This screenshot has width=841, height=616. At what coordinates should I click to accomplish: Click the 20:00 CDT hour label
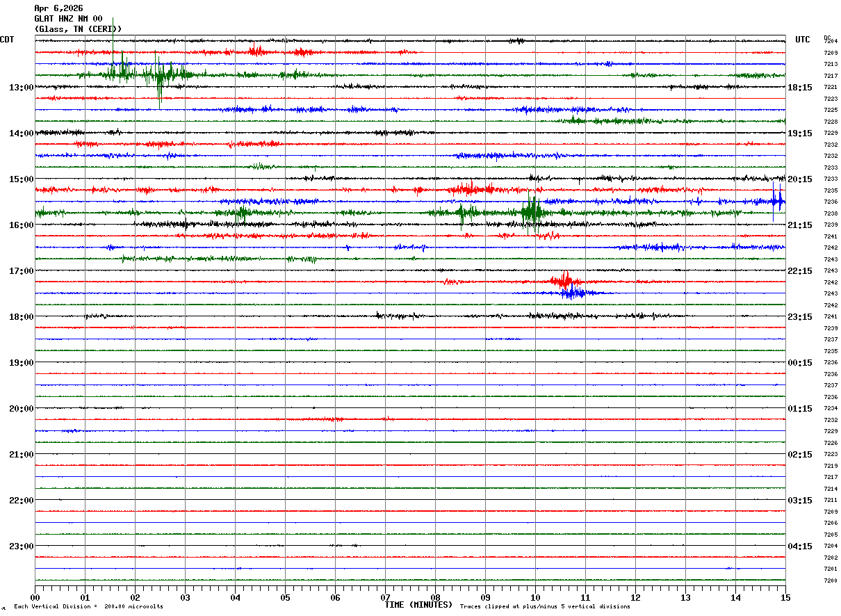click(x=21, y=409)
